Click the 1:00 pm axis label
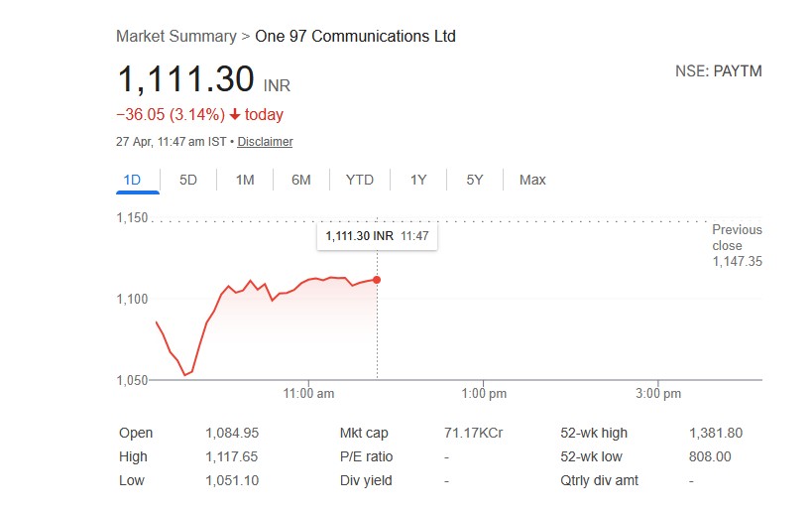This screenshot has width=812, height=511. [485, 394]
